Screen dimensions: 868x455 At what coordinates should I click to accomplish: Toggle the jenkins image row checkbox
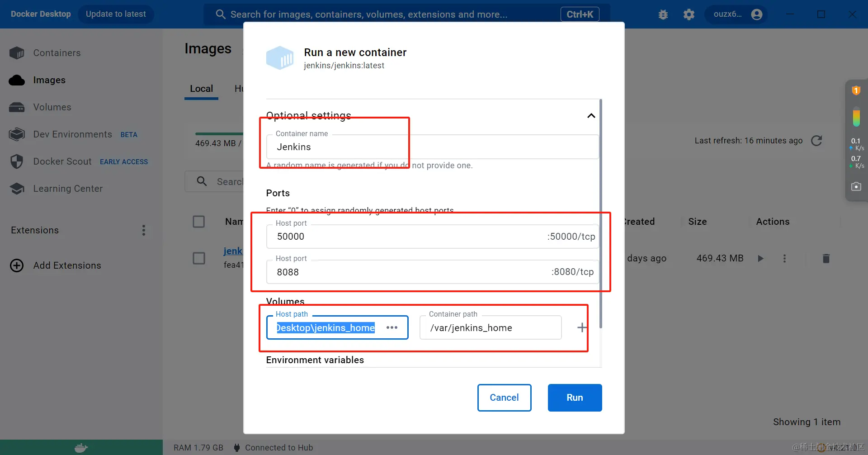[199, 258]
